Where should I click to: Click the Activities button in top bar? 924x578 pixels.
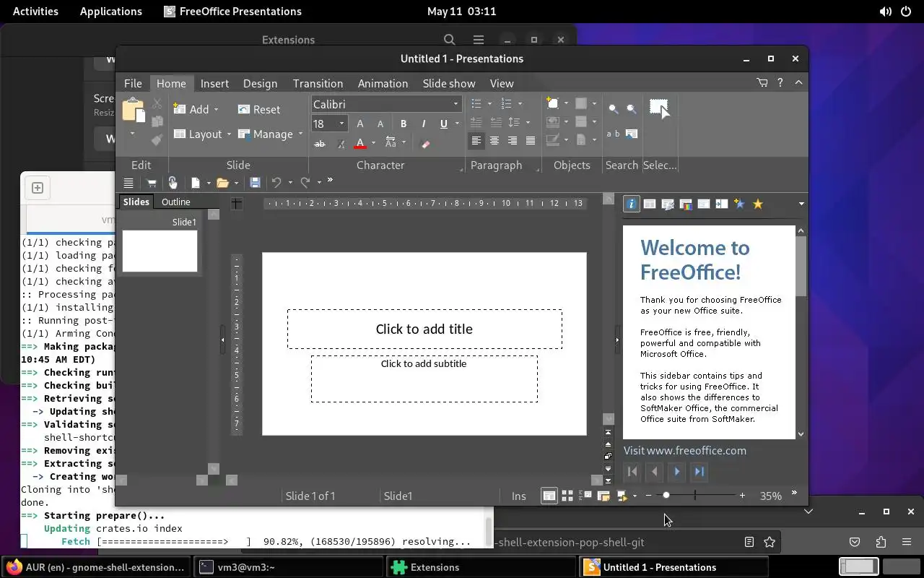[x=35, y=11]
